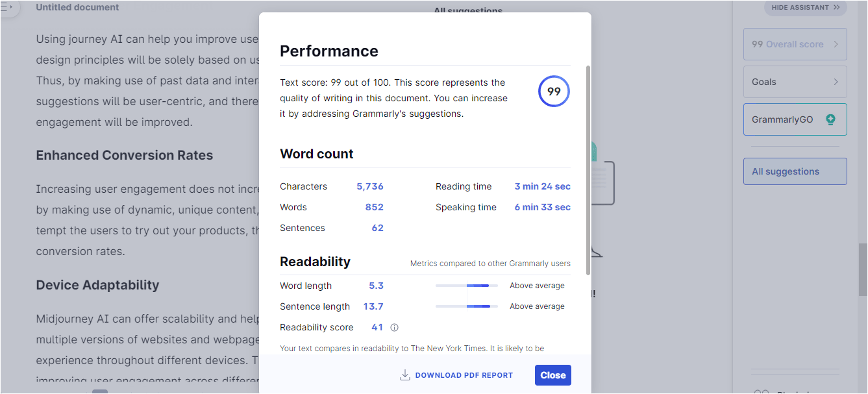Click the Sentence length comparison bar
The width and height of the screenshot is (868, 394).
(467, 306)
